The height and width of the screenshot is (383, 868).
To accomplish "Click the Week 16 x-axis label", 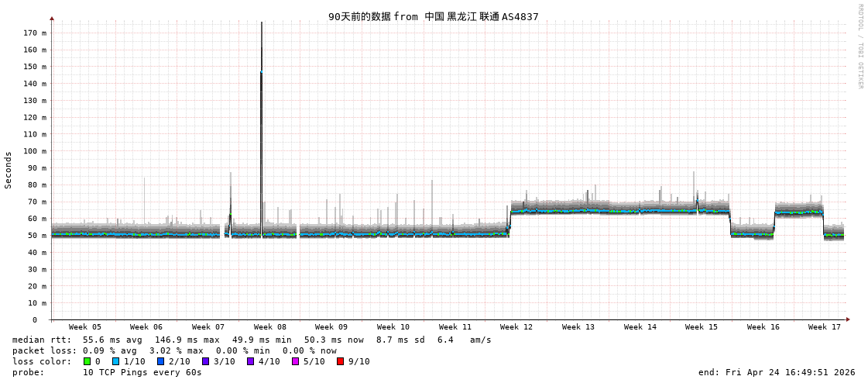I will (763, 327).
